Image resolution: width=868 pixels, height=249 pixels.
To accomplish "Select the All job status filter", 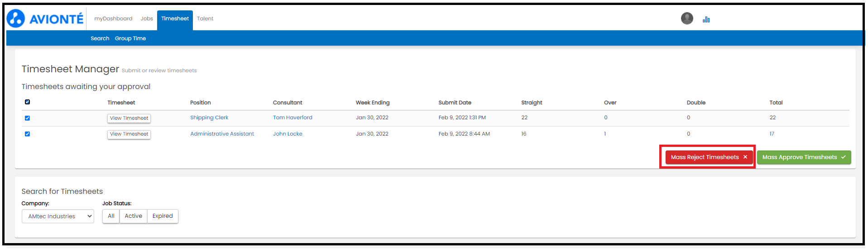I will [111, 216].
